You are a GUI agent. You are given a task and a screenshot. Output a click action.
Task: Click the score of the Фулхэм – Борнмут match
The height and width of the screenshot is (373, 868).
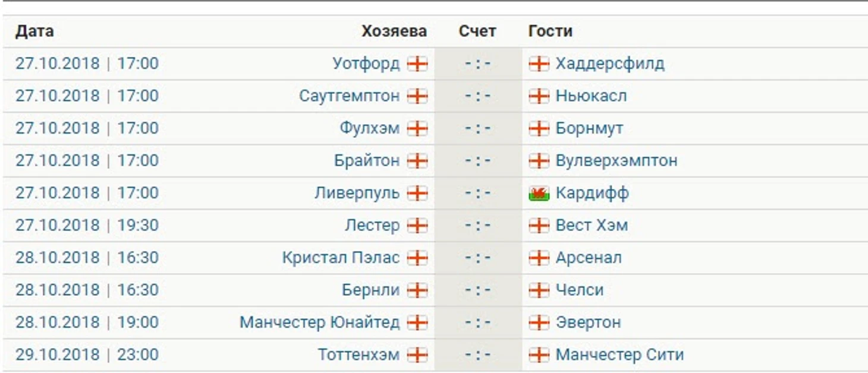click(478, 128)
